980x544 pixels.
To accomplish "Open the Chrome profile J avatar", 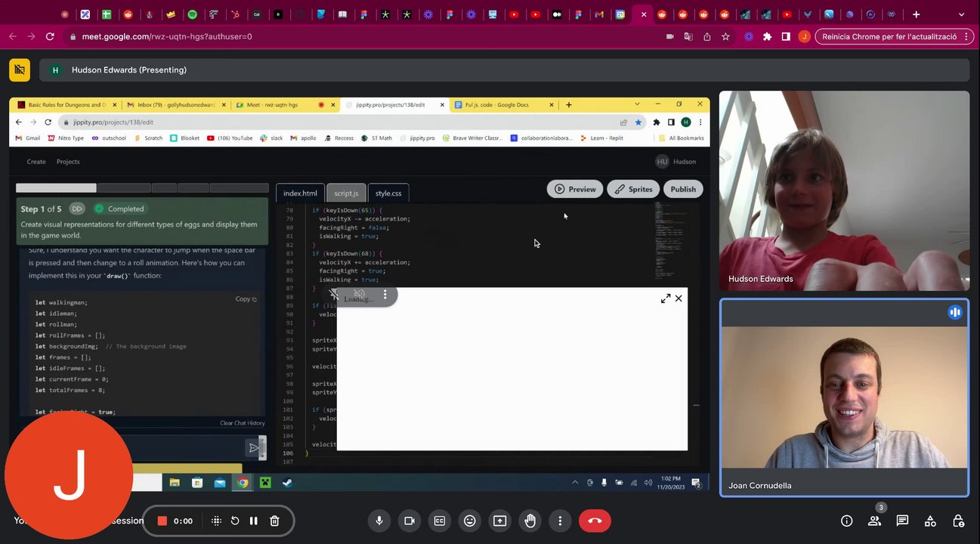I will (x=804, y=36).
